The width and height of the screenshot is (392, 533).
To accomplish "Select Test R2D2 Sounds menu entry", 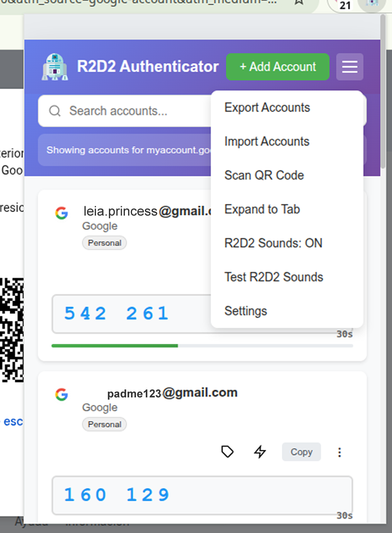I will [x=287, y=277].
